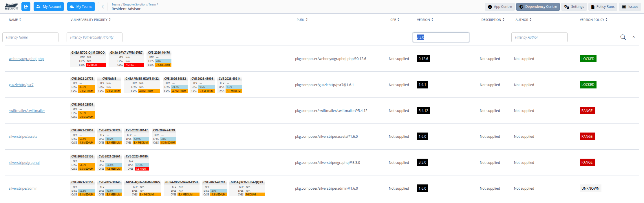644x203 pixels.
Task: Open the Issues tab
Action: point(630,7)
